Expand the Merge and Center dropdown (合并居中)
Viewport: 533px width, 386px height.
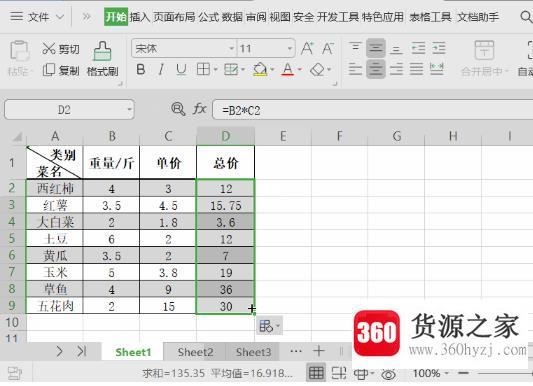point(484,72)
